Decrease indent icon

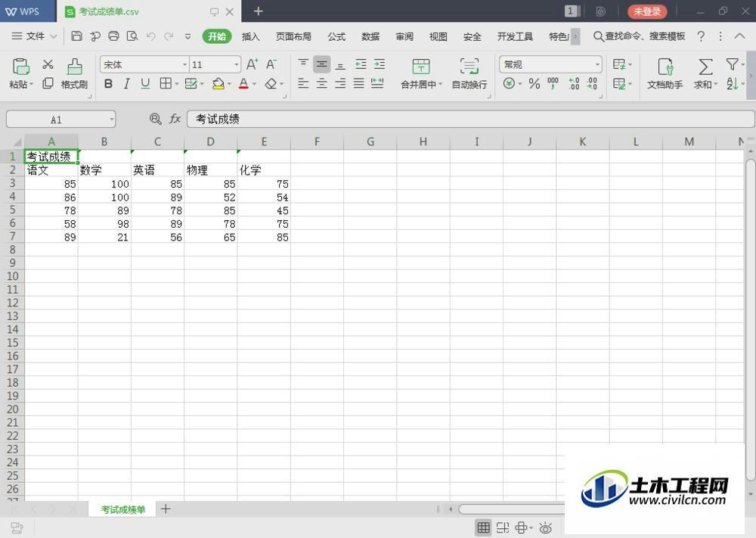(361, 64)
